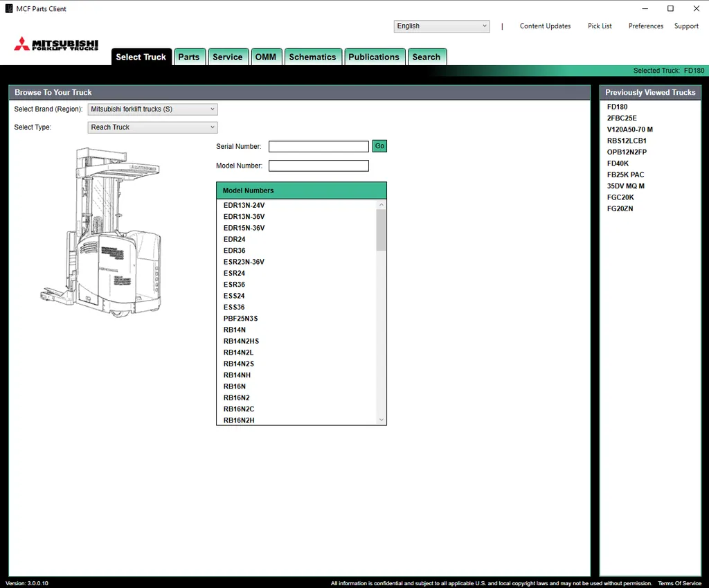Click the model list scroll up arrow

point(382,205)
